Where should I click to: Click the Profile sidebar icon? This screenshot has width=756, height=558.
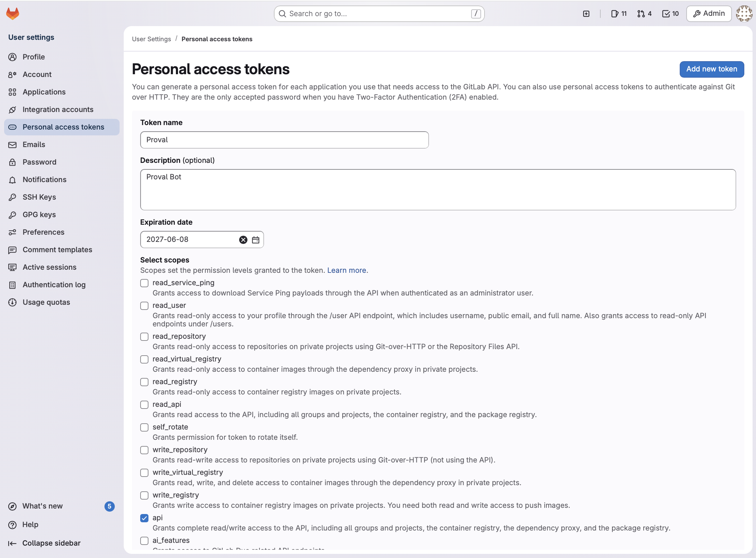coord(12,57)
